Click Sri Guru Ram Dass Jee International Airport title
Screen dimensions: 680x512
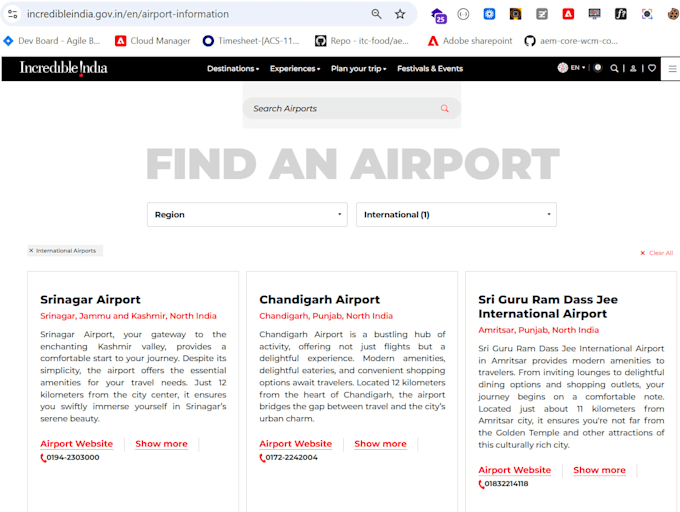(548, 307)
